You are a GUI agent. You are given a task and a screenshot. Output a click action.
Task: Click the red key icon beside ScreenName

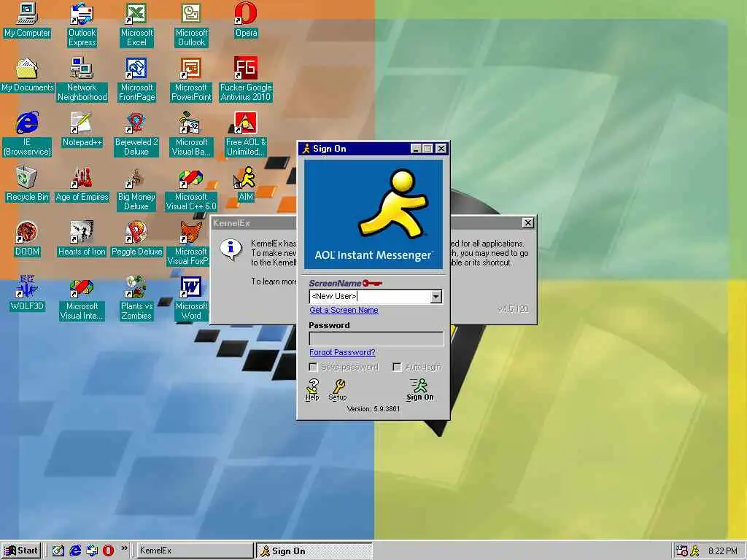pyautogui.click(x=372, y=284)
